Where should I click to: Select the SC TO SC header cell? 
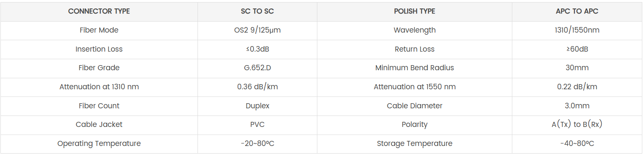tap(257, 11)
